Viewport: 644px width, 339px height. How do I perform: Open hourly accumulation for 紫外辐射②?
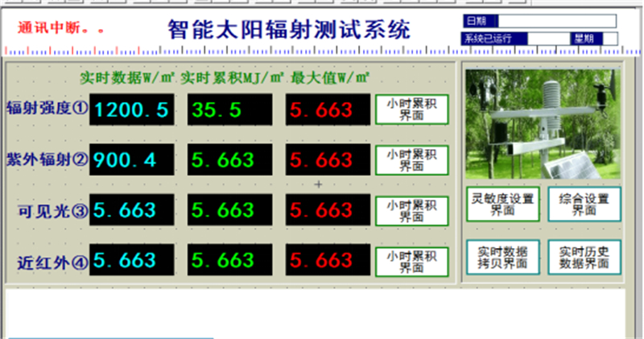[411, 160]
